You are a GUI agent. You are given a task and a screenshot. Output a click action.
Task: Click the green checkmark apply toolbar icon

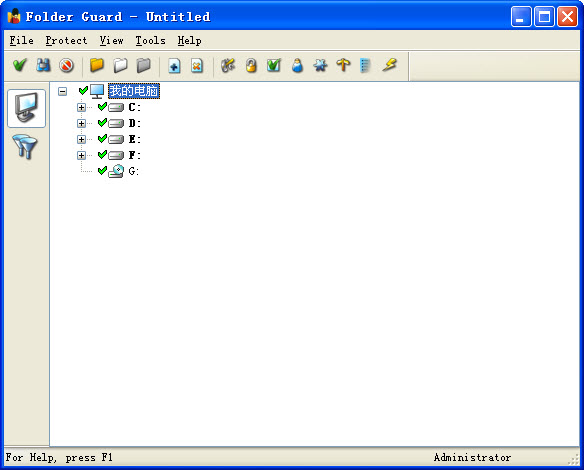(20, 66)
